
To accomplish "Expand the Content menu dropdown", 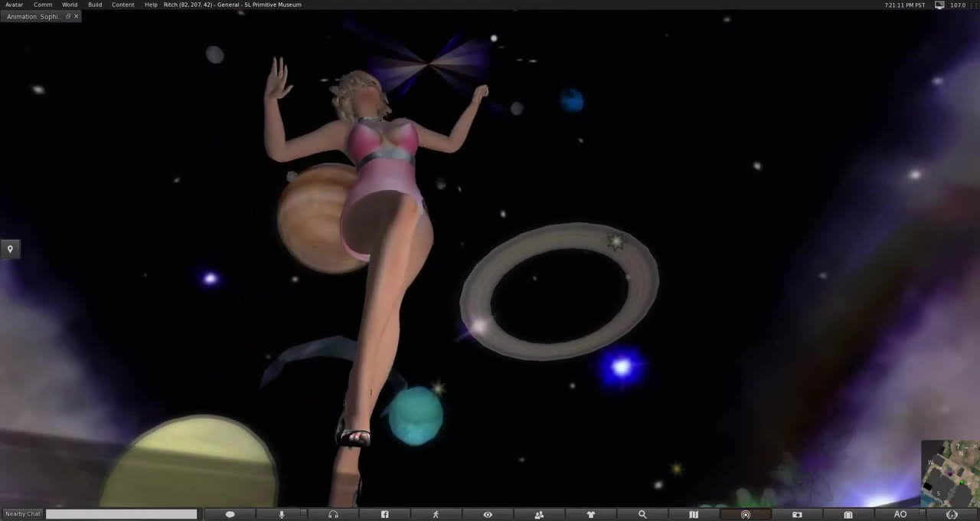I will pos(122,5).
